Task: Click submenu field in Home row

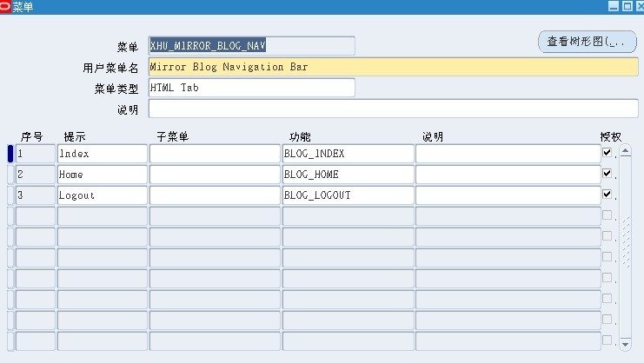Action: (214, 175)
